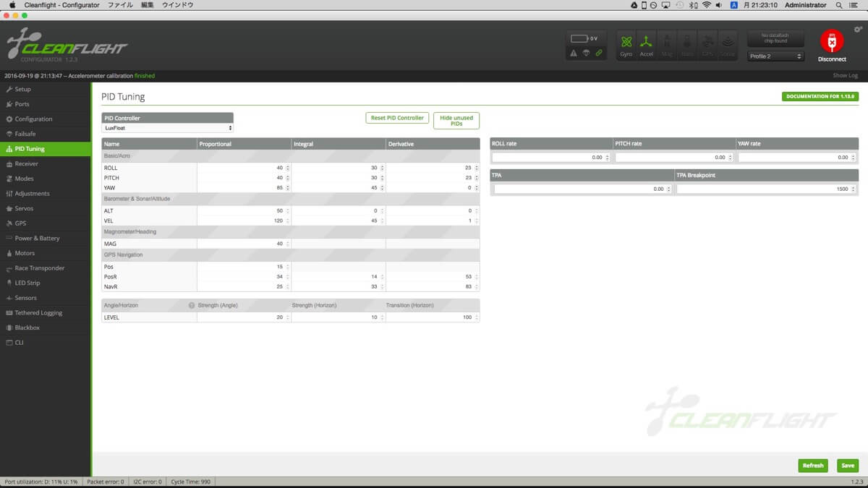Click the Receiver icon in sidebar

pos(9,163)
